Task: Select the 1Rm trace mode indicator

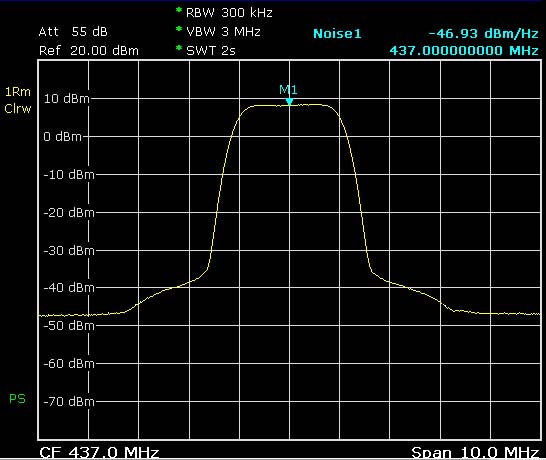Action: click(x=18, y=92)
